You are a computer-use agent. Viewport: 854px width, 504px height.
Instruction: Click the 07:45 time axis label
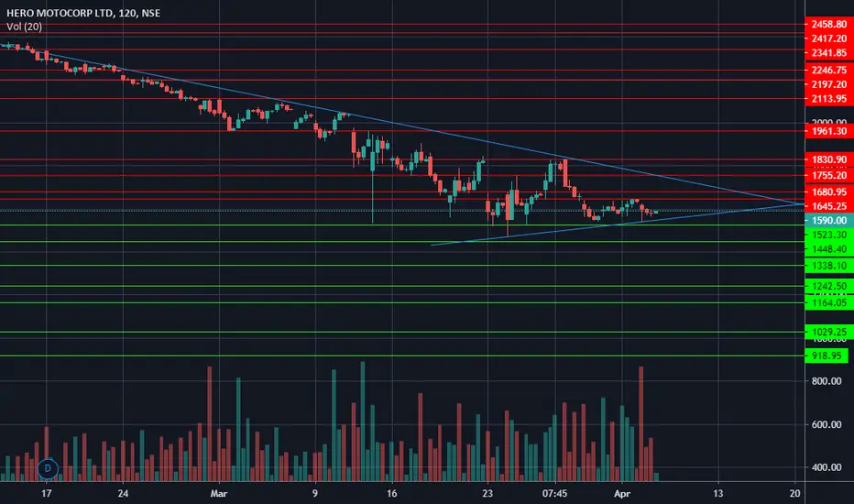[554, 494]
